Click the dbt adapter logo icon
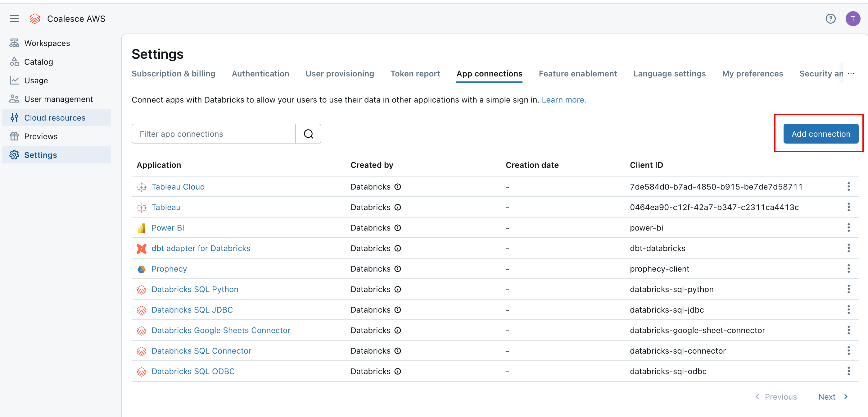 [142, 249]
